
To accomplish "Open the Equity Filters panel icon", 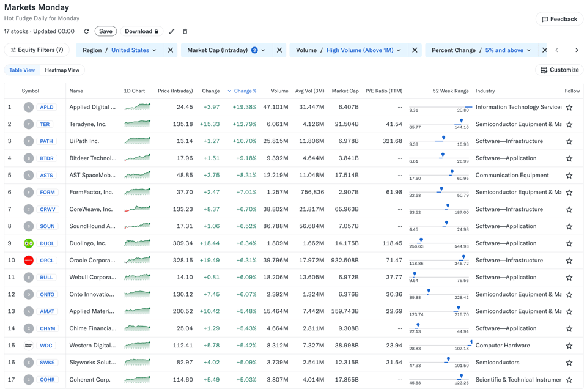I will coord(13,49).
